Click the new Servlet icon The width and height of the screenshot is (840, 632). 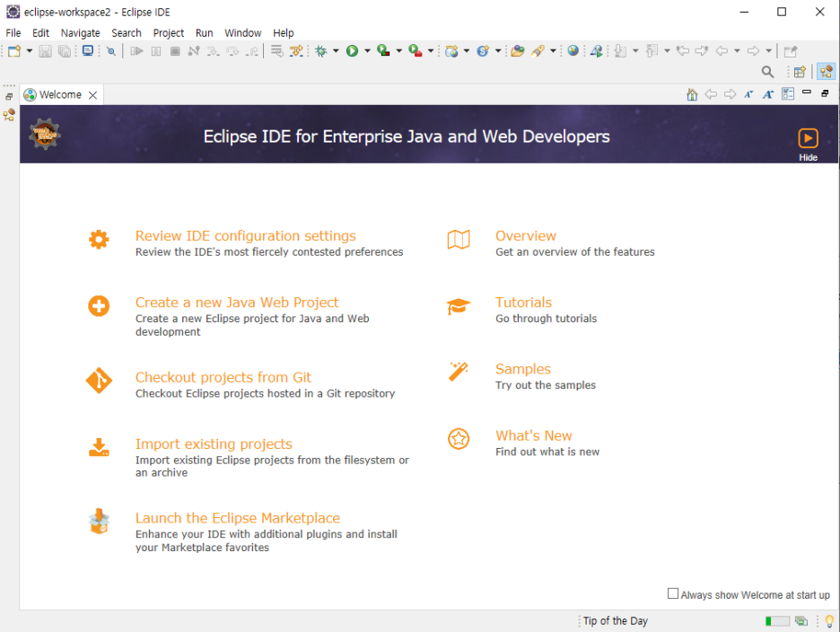[x=483, y=51]
